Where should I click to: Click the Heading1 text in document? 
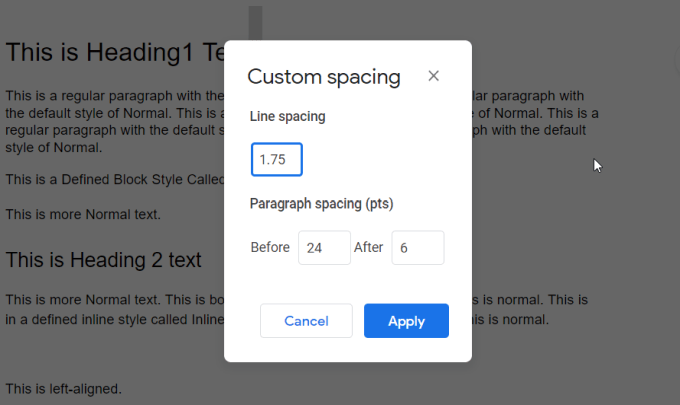(110, 52)
